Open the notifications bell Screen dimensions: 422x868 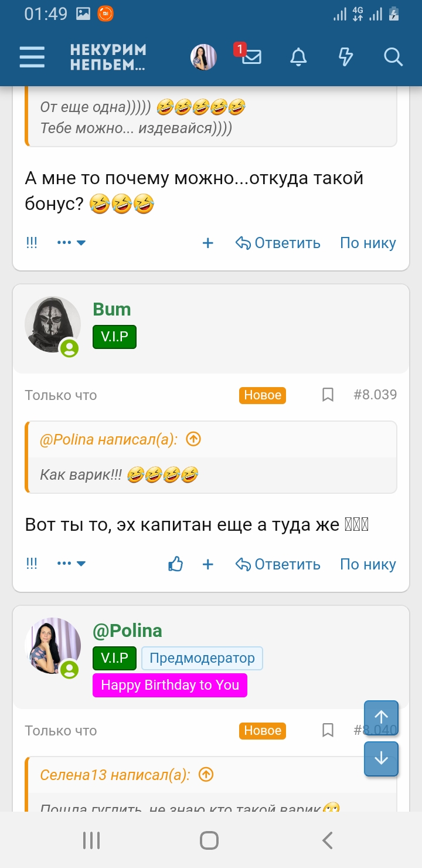pyautogui.click(x=298, y=57)
